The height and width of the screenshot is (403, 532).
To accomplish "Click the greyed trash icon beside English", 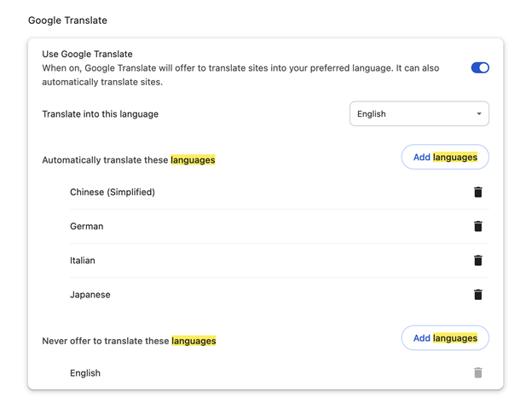I will tap(477, 373).
